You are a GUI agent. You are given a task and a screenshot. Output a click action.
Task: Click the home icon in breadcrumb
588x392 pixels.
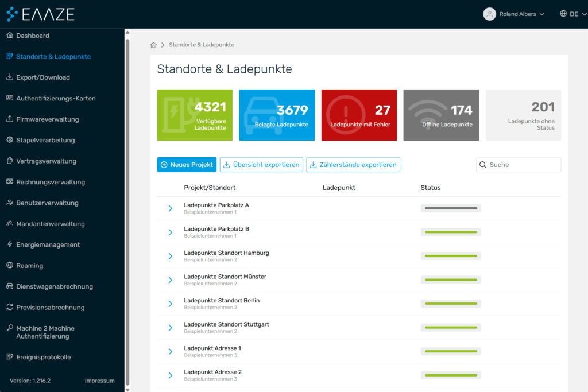(153, 45)
